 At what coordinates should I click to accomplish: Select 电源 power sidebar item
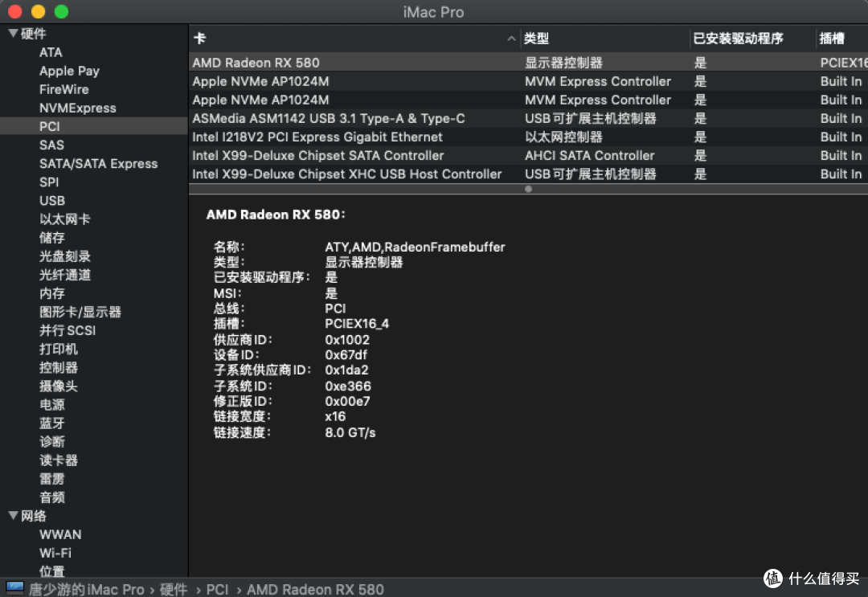coord(52,404)
